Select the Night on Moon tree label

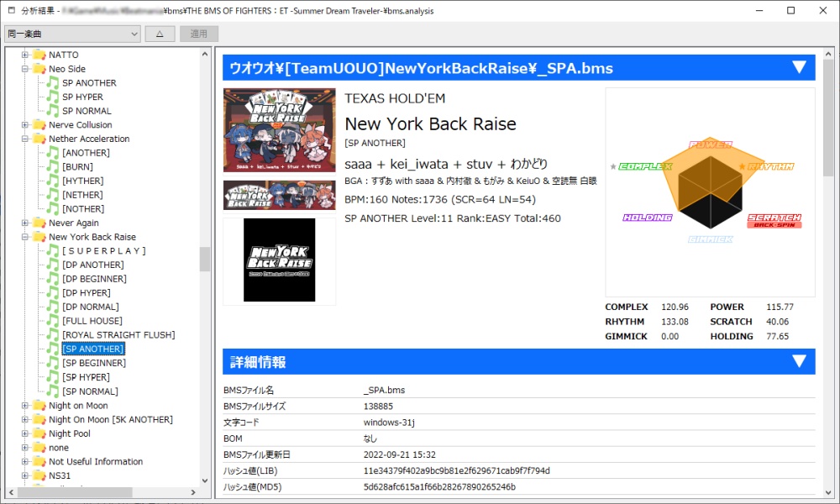pos(78,406)
